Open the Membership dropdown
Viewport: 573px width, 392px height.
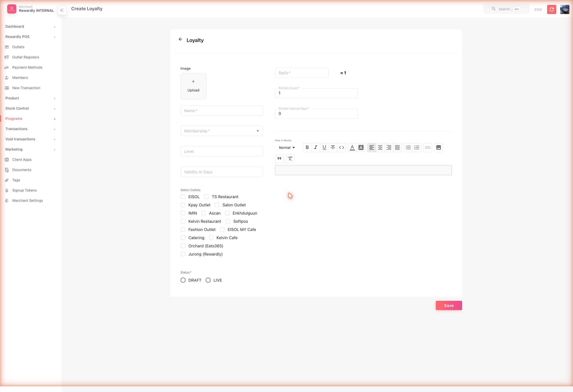coord(221,131)
